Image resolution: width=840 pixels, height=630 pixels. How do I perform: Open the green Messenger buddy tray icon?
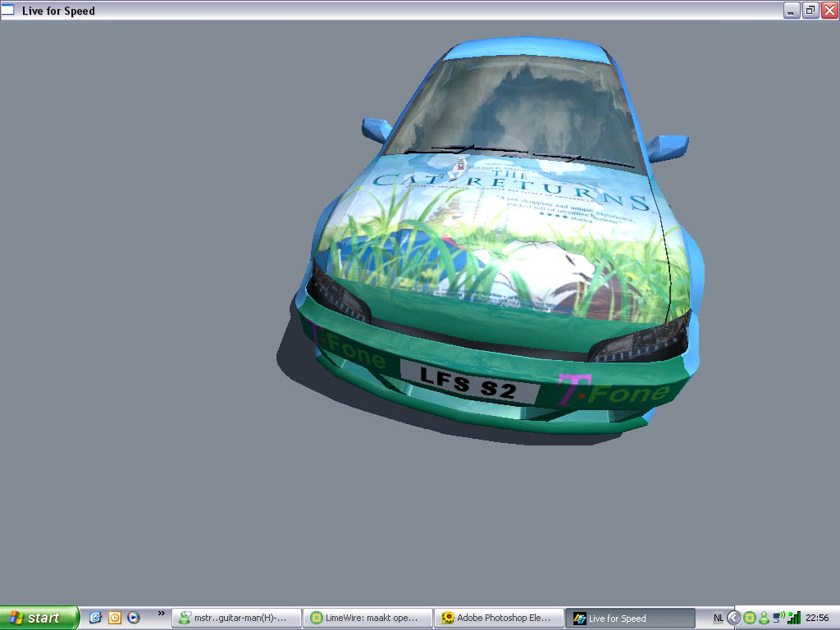point(764,618)
